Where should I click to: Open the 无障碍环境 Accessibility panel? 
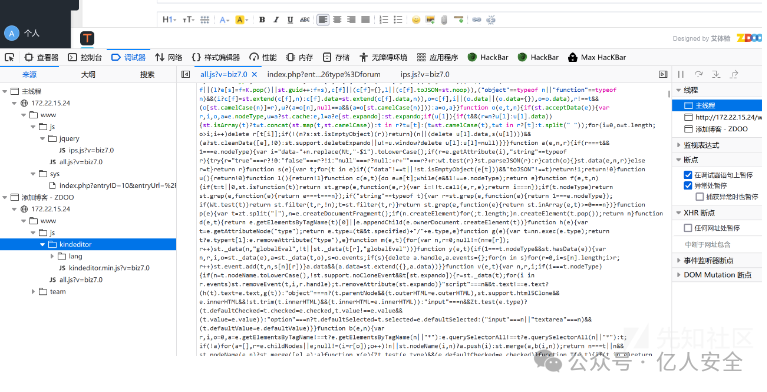383,57
